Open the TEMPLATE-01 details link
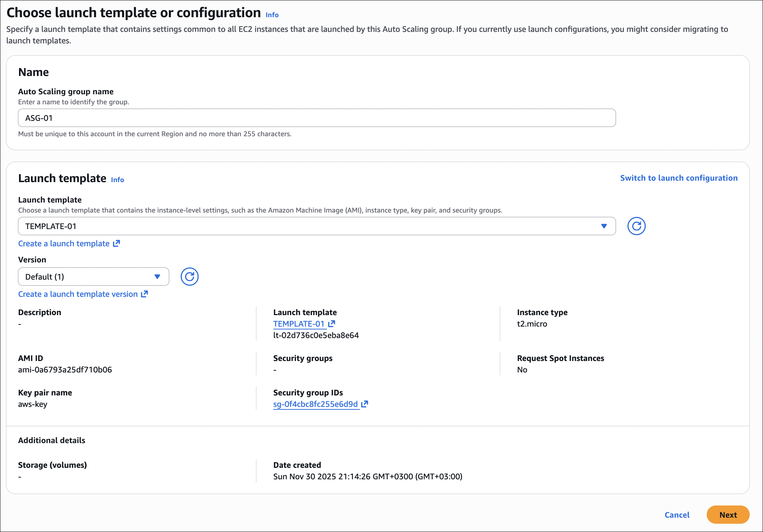 [x=299, y=324]
